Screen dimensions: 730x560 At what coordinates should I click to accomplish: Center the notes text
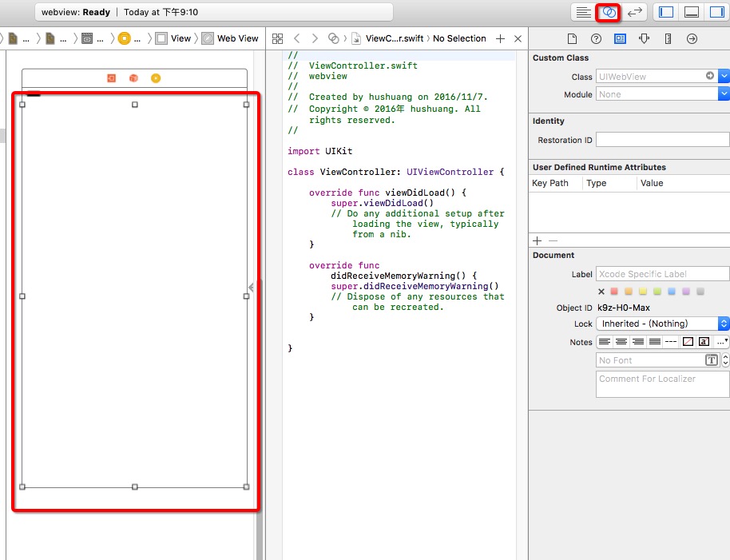click(x=621, y=342)
